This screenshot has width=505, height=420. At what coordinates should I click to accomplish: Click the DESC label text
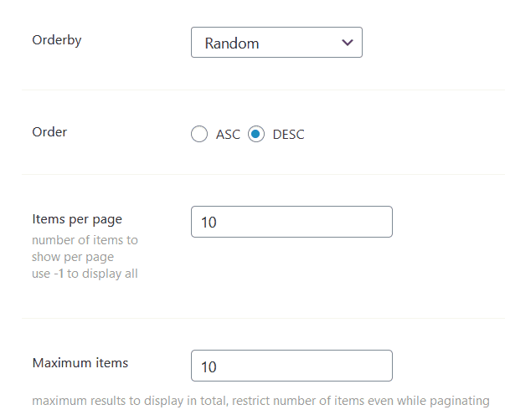(289, 134)
